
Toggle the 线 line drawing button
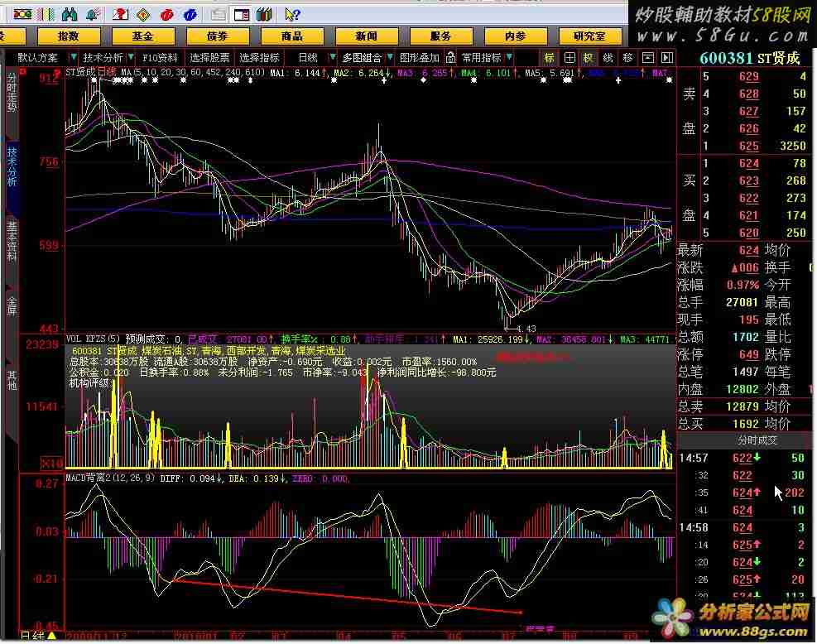tap(608, 57)
